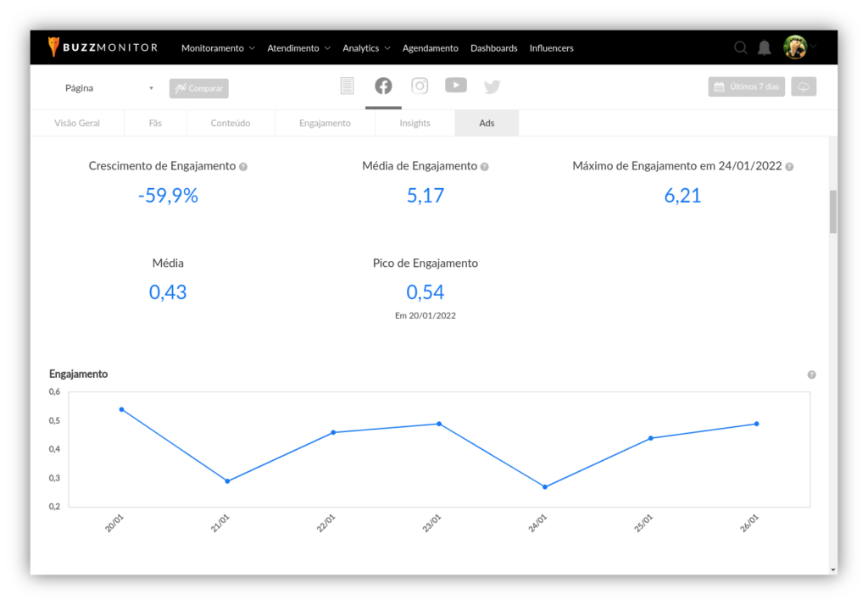Click help icon beside Crescimento de Engajamento

[x=243, y=167]
